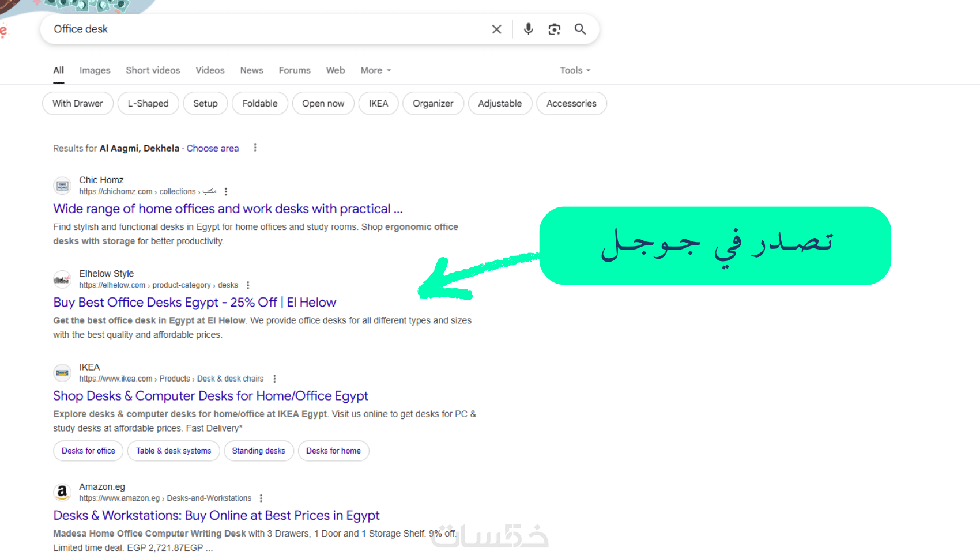Open the three-dot menu for Chic Homz result
This screenshot has height=559, width=980.
[226, 192]
